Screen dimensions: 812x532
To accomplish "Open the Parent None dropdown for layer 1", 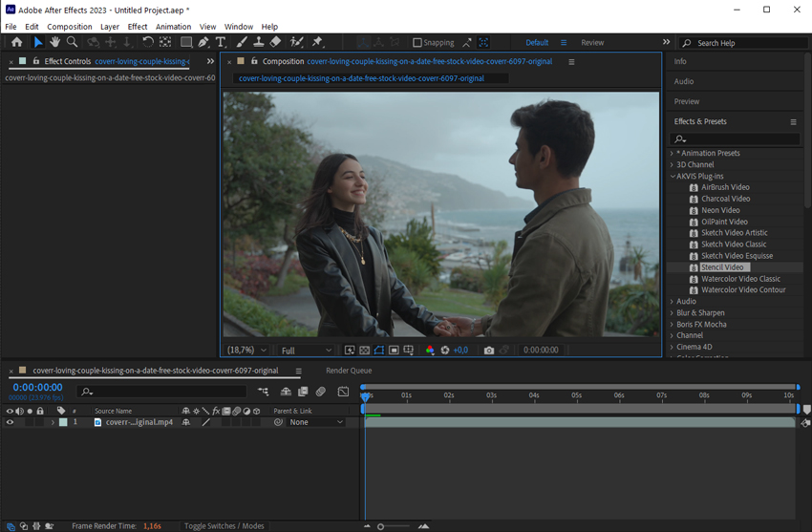I will [x=315, y=422].
